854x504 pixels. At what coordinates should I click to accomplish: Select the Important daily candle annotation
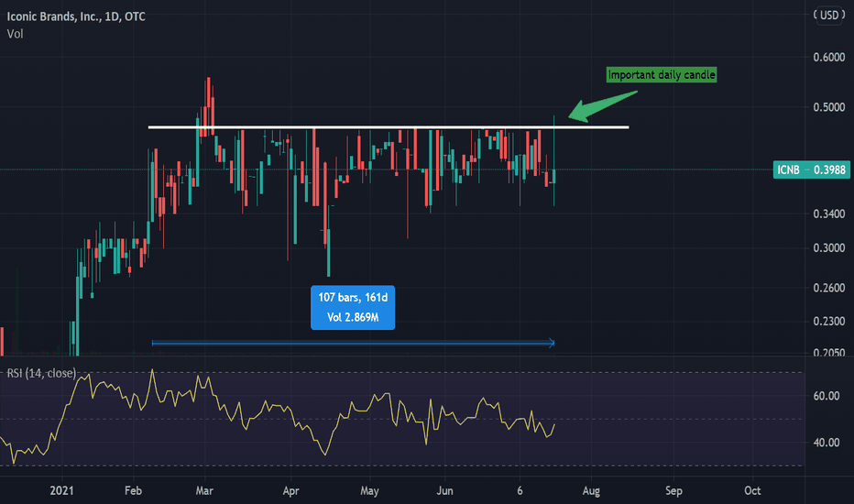[662, 74]
